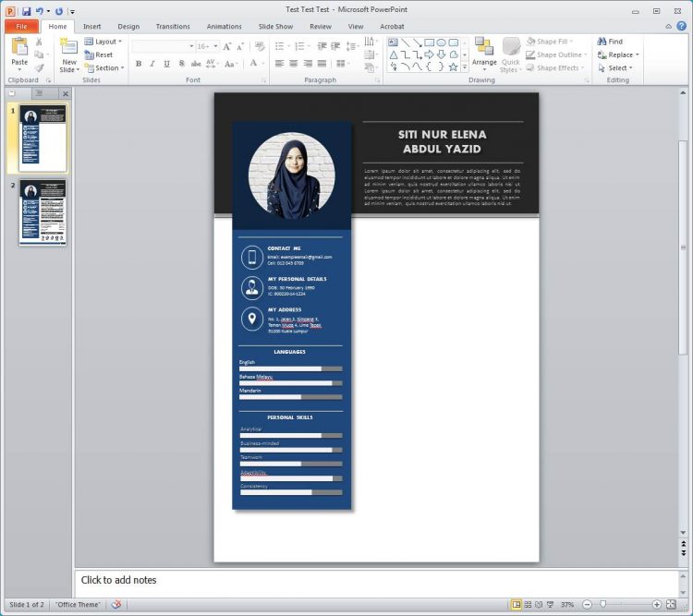Open the Animations ribbon tab

tap(224, 27)
